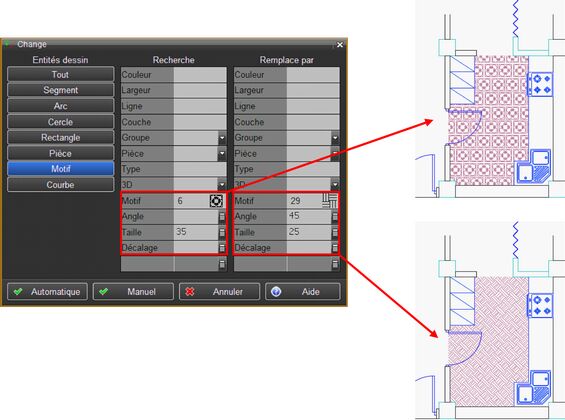Click calculator icon beside Remplace par Taille
The height and width of the screenshot is (420, 565).
[335, 232]
